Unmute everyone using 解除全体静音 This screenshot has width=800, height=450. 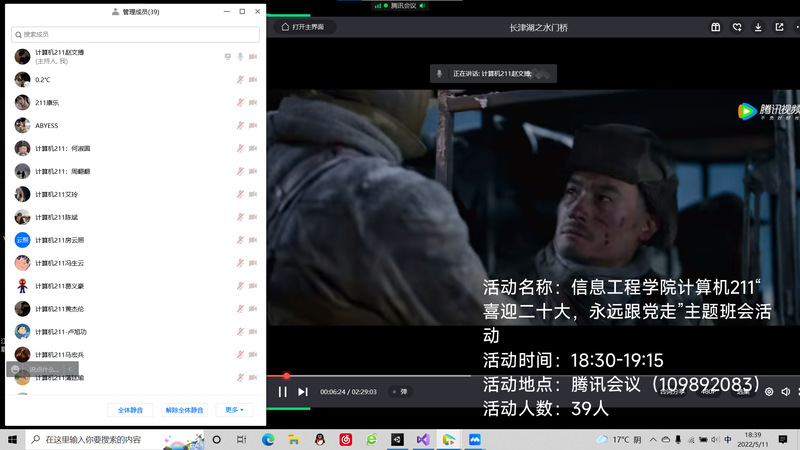184,410
